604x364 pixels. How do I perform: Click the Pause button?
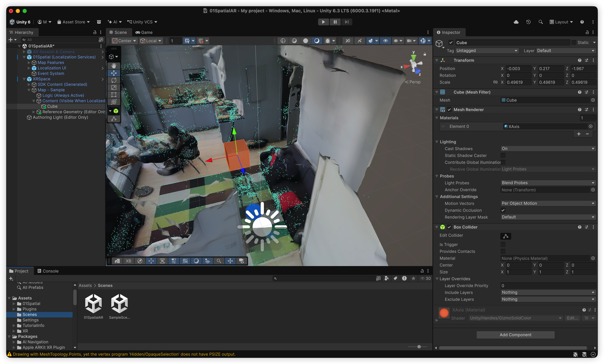(x=335, y=22)
